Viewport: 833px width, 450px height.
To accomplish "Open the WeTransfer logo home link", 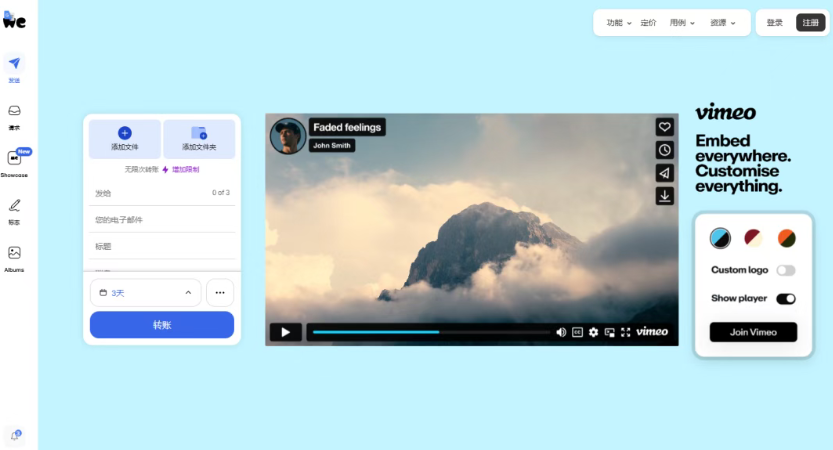I will coord(14,20).
